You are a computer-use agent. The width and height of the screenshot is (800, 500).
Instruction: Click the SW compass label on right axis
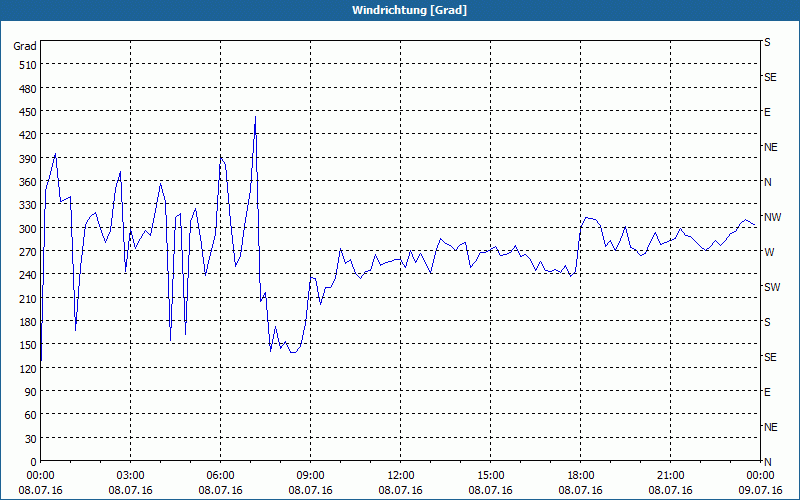click(772, 287)
